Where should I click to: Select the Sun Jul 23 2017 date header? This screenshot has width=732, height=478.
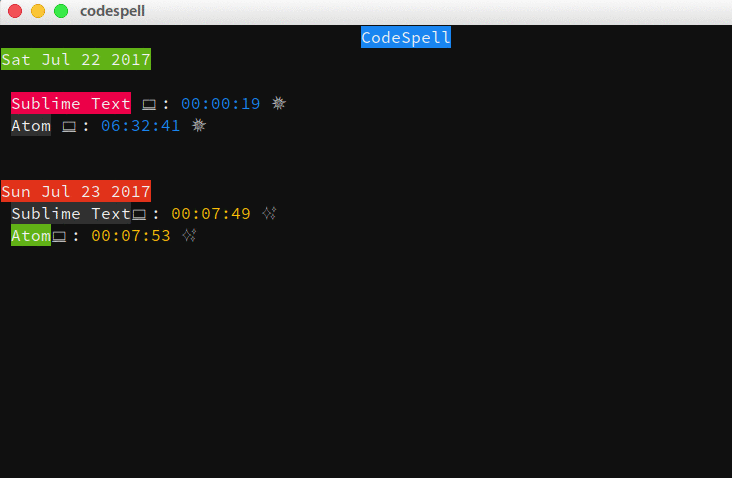pos(76,191)
